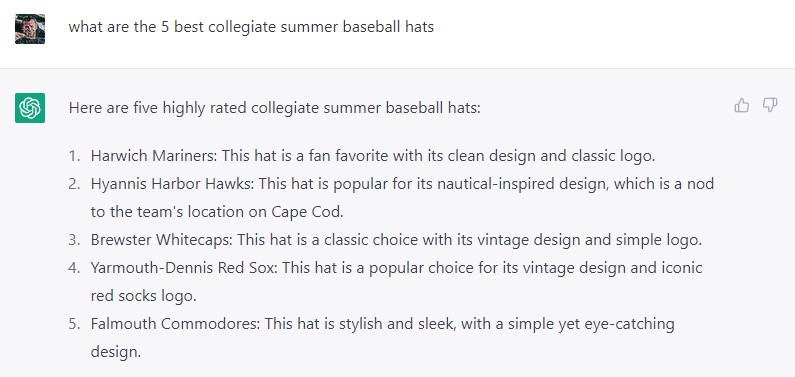Click the thumbs up icon

[741, 105]
